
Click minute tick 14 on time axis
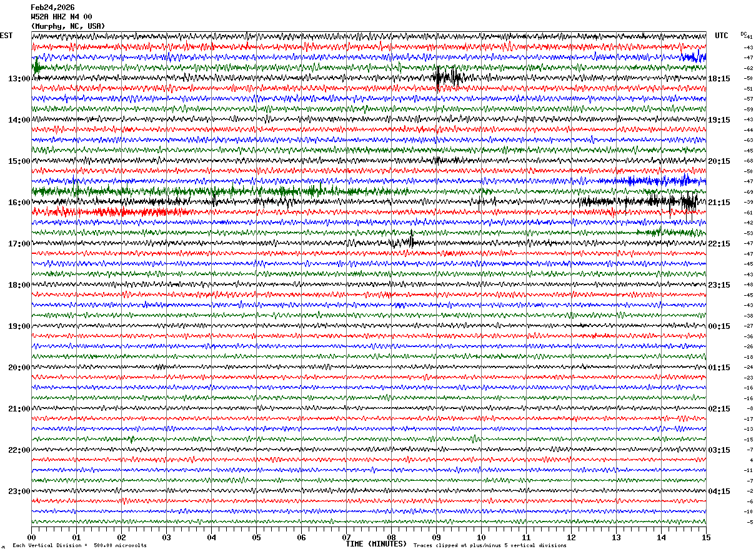click(x=661, y=537)
